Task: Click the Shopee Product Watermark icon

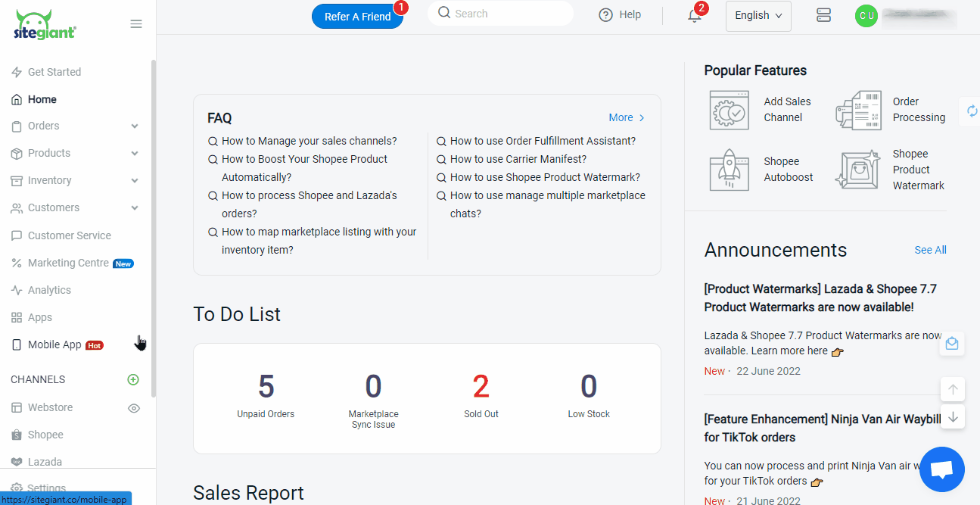Action: pyautogui.click(x=858, y=170)
